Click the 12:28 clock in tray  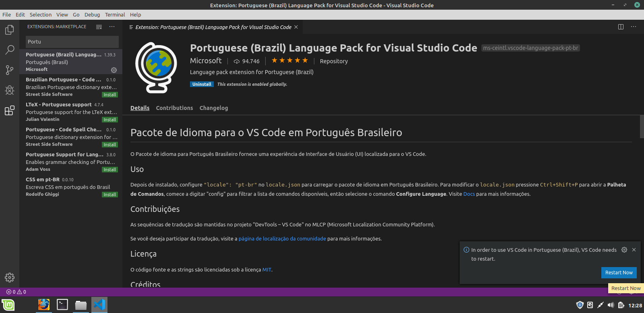635,305
